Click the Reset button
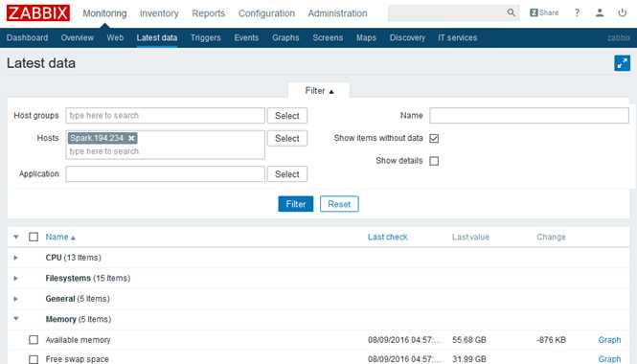637x364 pixels. (x=339, y=204)
